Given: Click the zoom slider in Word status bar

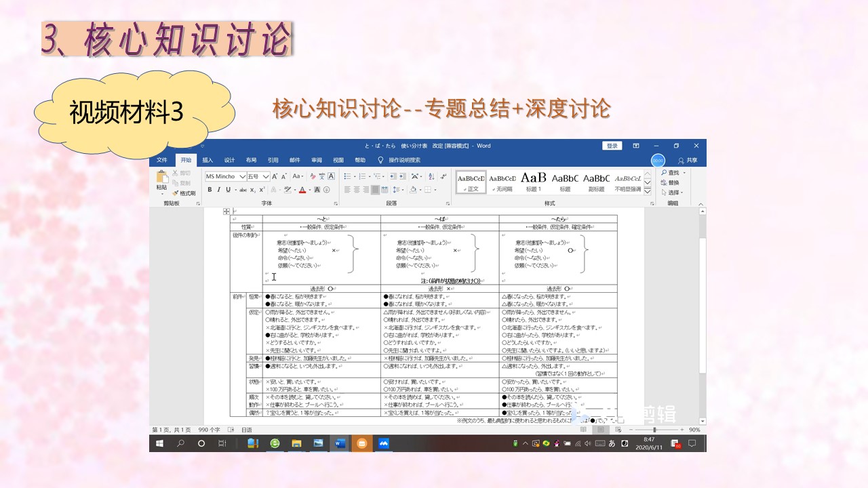Looking at the screenshot, I should click(655, 430).
